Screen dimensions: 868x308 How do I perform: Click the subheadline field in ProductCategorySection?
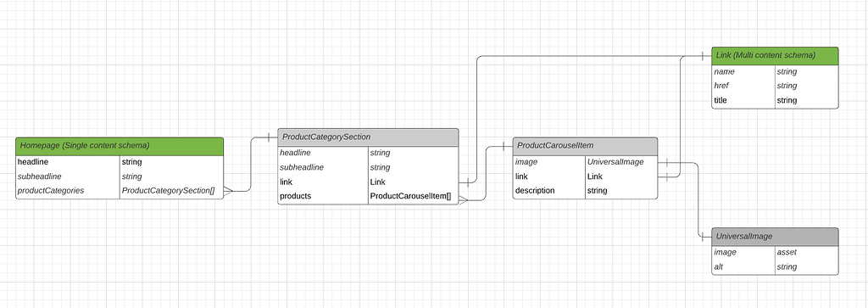[x=323, y=167]
